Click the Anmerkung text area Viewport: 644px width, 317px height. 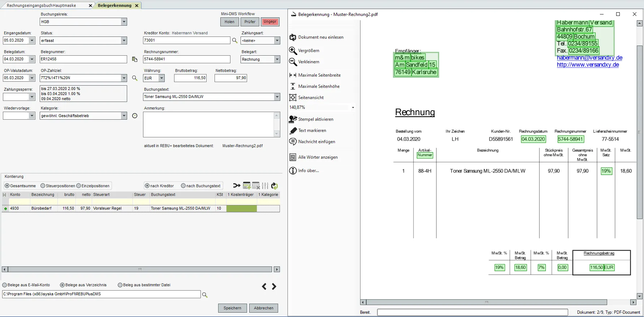click(x=209, y=125)
